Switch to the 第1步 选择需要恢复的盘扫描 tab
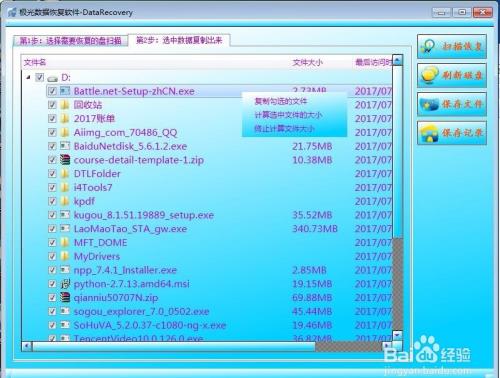 [x=70, y=41]
